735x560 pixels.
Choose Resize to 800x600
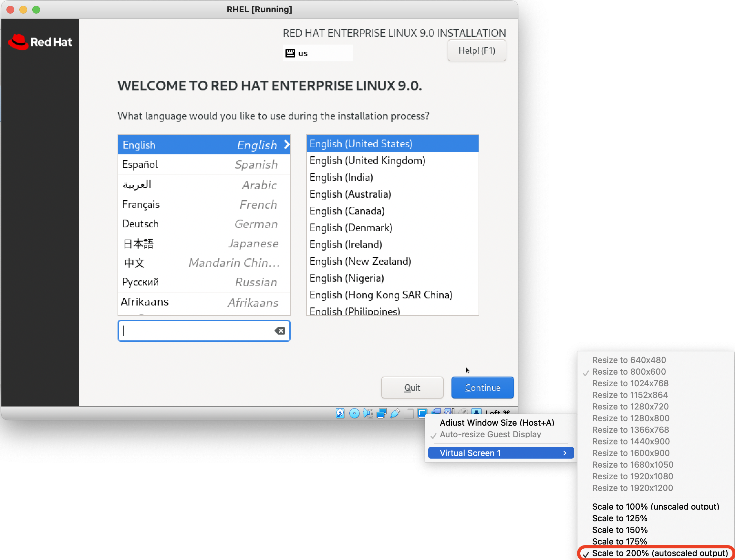(629, 372)
